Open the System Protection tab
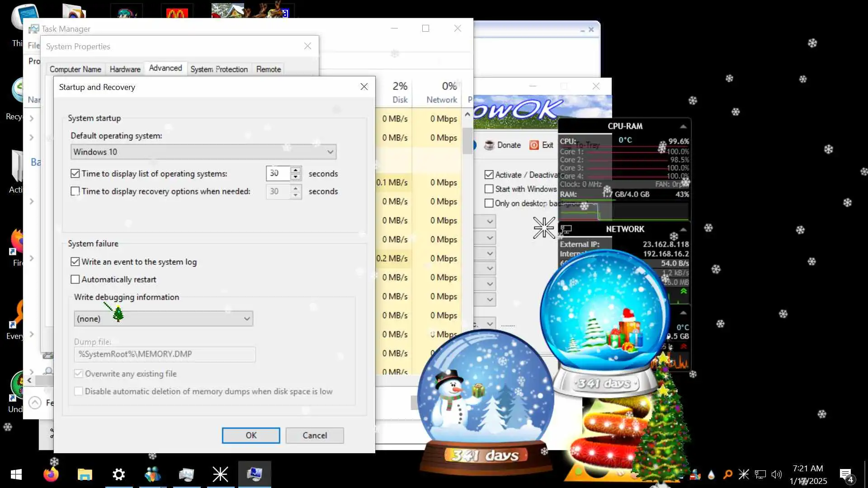This screenshot has width=868, height=488. 219,69
